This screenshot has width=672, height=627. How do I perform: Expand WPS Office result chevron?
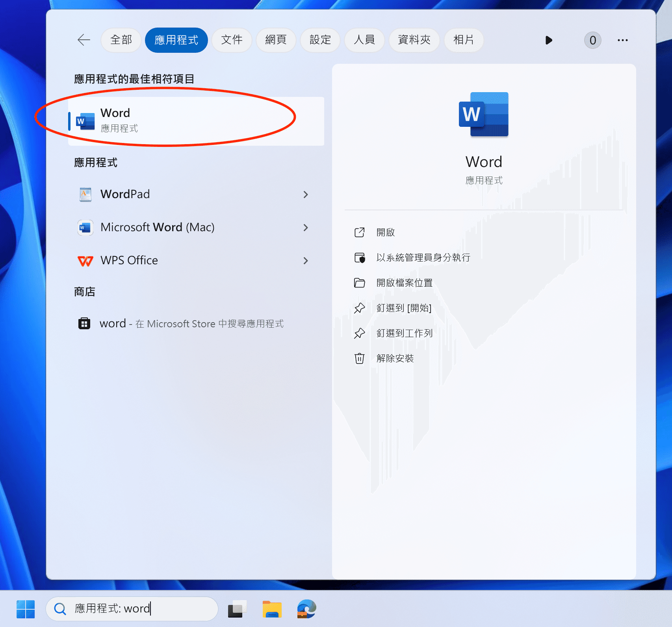(x=306, y=260)
